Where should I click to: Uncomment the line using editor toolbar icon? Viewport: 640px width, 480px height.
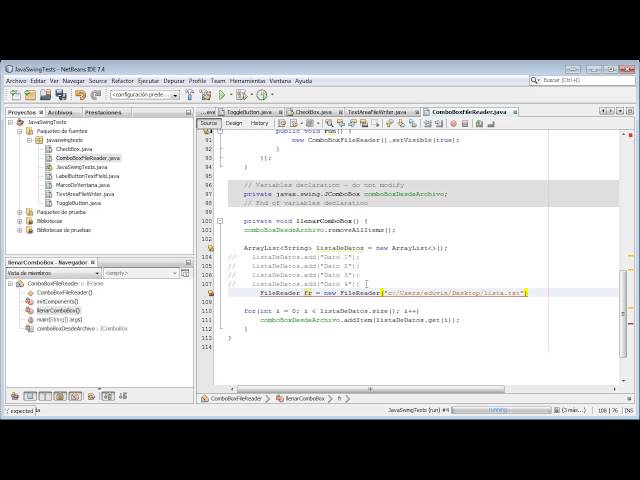pos(491,123)
